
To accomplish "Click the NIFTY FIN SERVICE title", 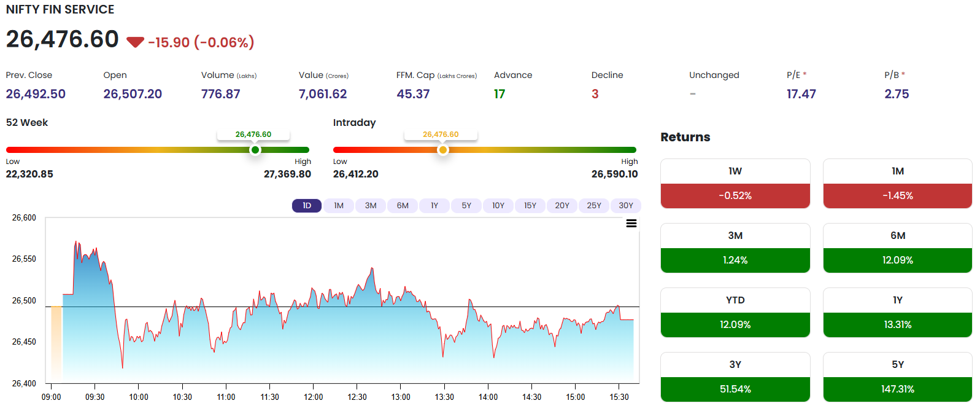I will (x=60, y=9).
